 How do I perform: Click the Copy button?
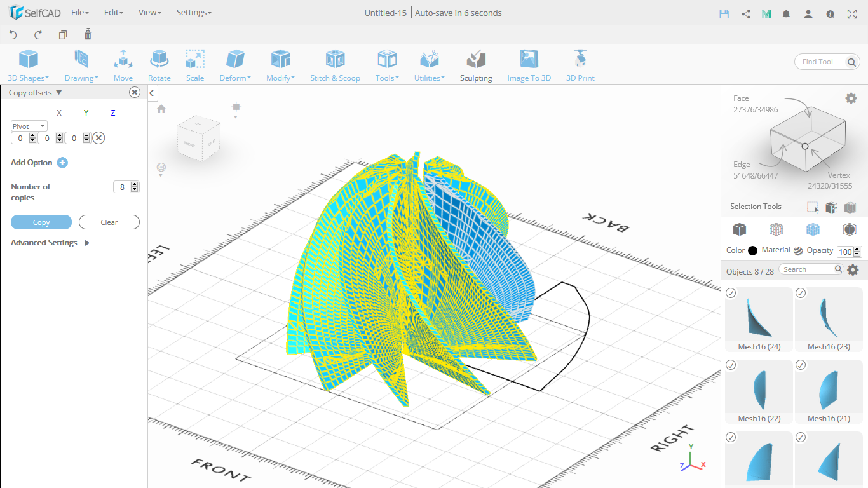pyautogui.click(x=41, y=222)
